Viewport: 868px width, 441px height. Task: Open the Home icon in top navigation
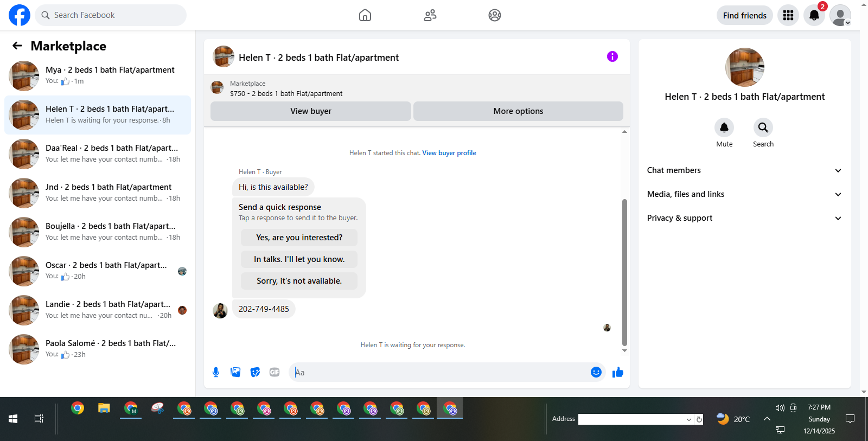pos(365,15)
